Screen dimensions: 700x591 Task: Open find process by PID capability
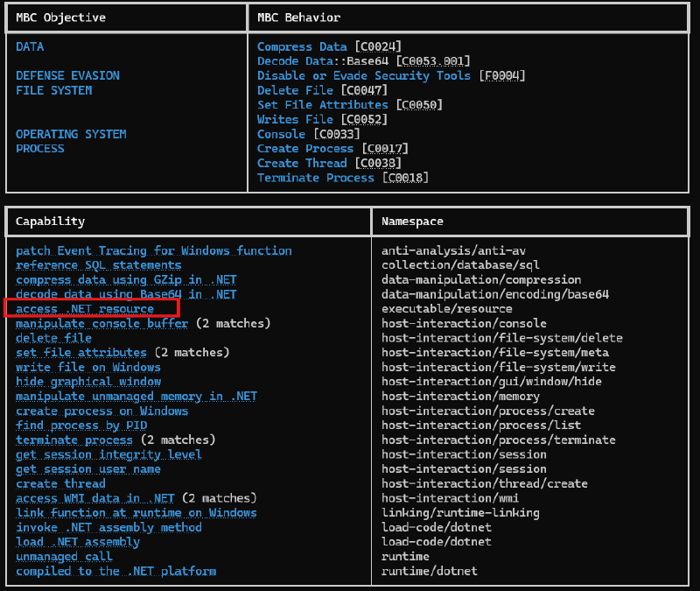[x=81, y=426]
